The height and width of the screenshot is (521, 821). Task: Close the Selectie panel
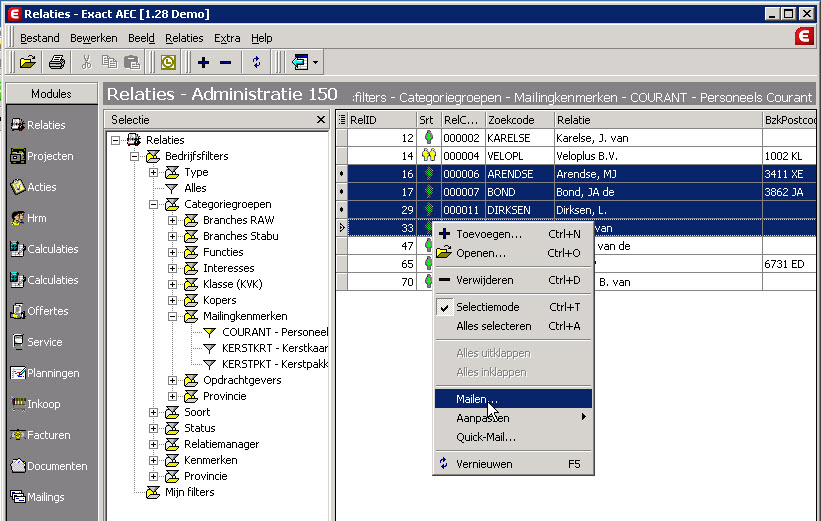(x=321, y=120)
